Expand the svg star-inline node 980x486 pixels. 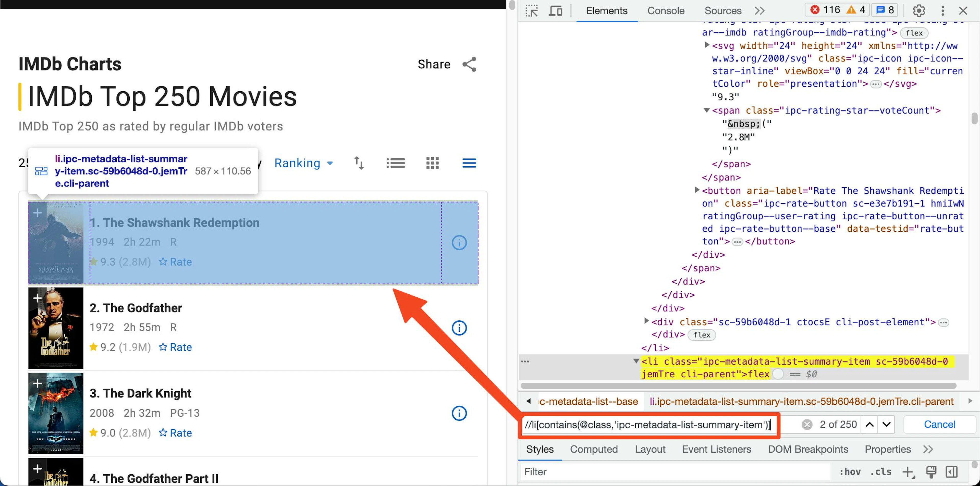point(706,45)
